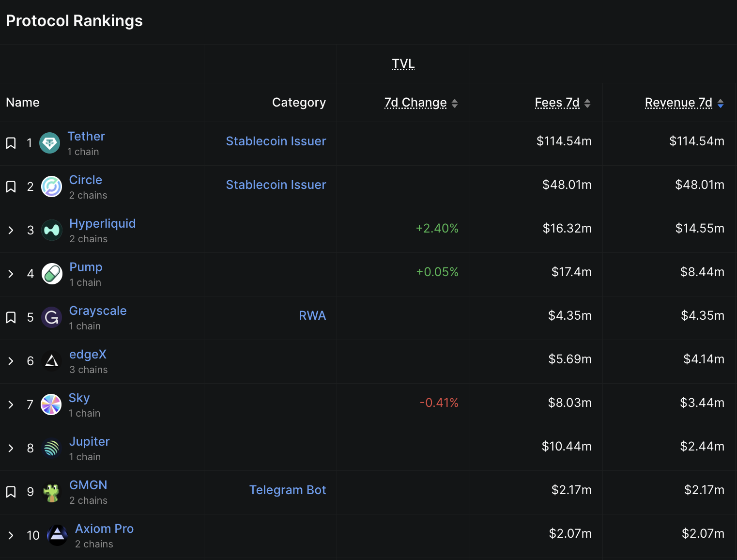737x560 pixels.
Task: Click the Tether protocol logo icon
Action: coord(49,143)
